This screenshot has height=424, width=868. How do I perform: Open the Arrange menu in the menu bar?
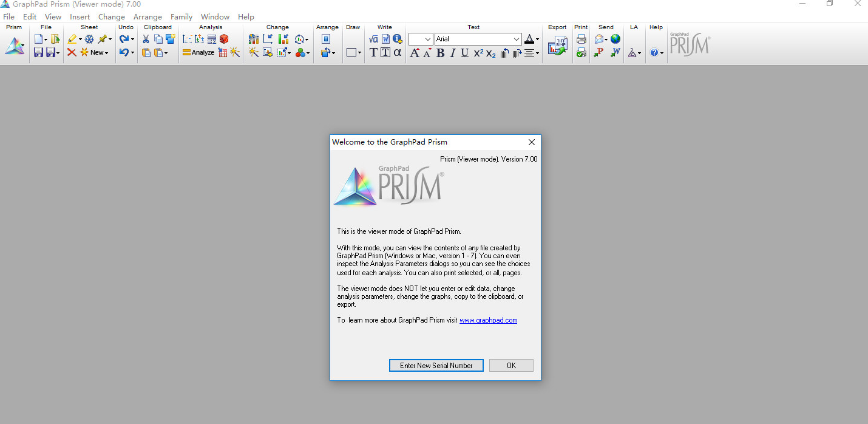pyautogui.click(x=147, y=17)
